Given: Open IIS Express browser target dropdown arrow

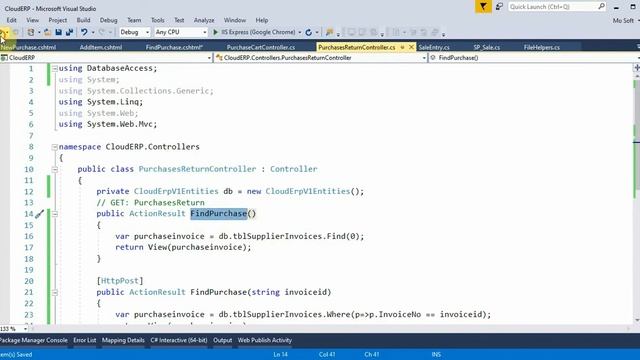Looking at the screenshot, I should (x=300, y=32).
